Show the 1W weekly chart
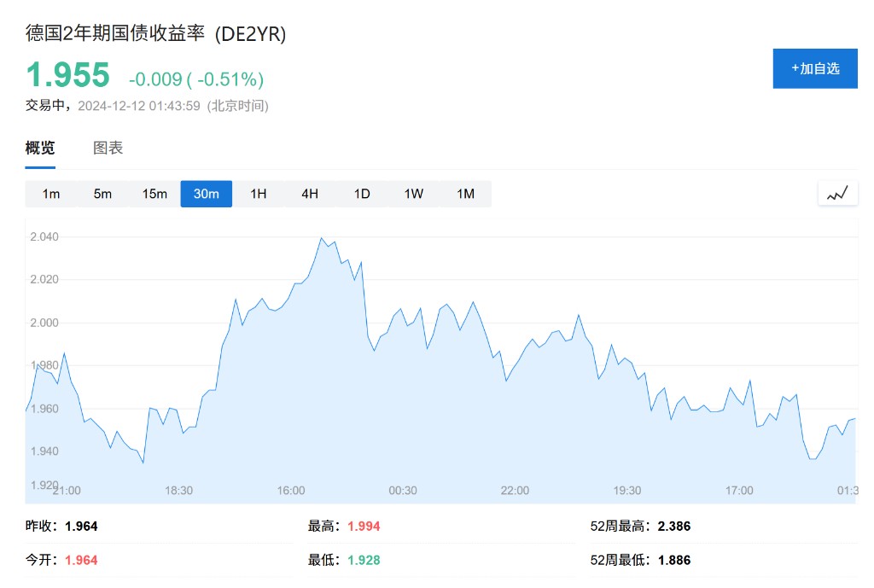 click(413, 194)
